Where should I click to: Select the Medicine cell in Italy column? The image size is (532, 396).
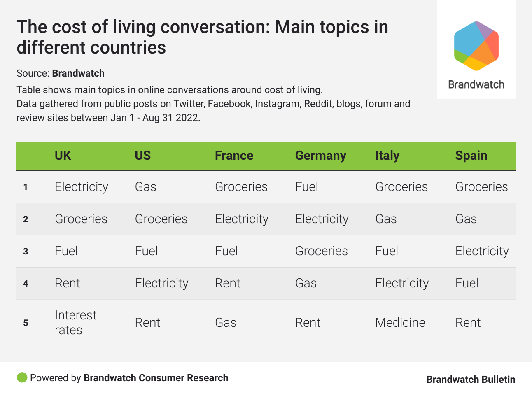[400, 322]
